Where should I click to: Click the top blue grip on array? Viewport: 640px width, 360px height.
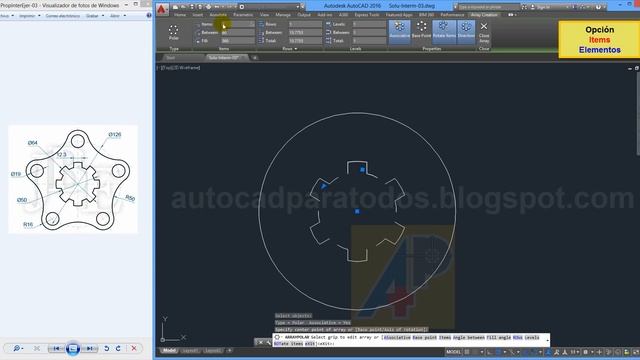[x=362, y=169]
